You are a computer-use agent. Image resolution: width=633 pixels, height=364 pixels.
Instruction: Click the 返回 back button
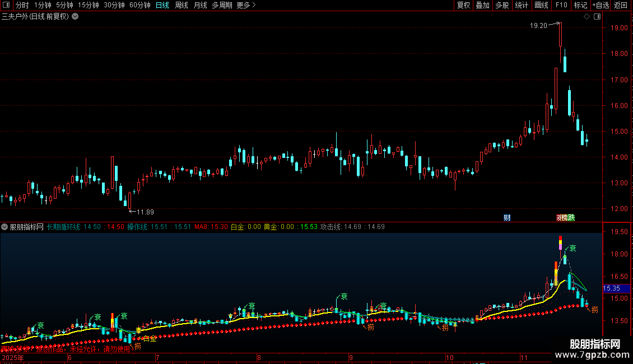(x=621, y=5)
